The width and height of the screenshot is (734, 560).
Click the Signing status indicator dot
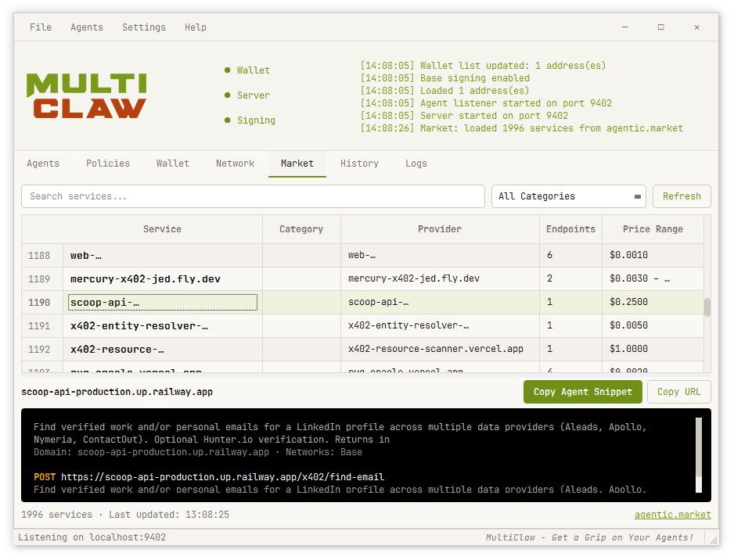[x=228, y=120]
